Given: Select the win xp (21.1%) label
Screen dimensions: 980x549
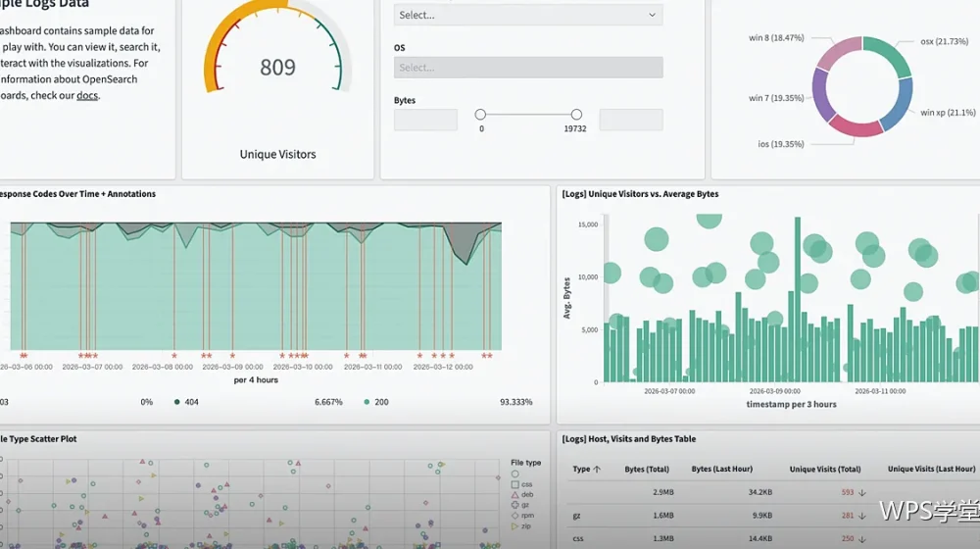Looking at the screenshot, I should click(x=948, y=113).
